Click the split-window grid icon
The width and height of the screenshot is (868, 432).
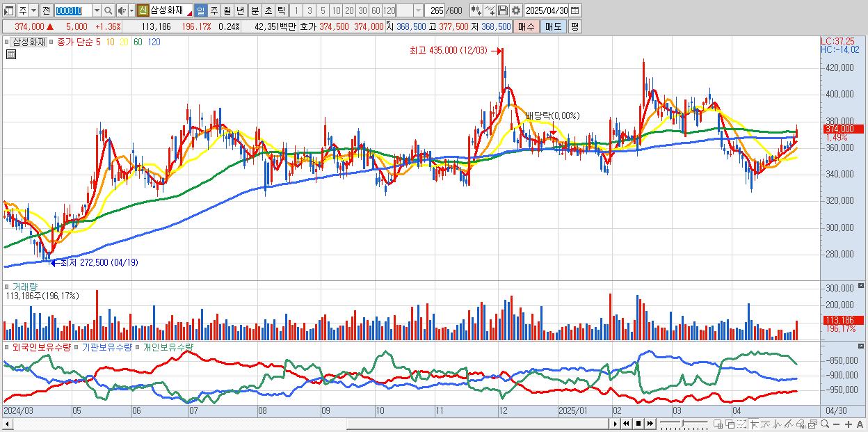pyautogui.click(x=718, y=424)
